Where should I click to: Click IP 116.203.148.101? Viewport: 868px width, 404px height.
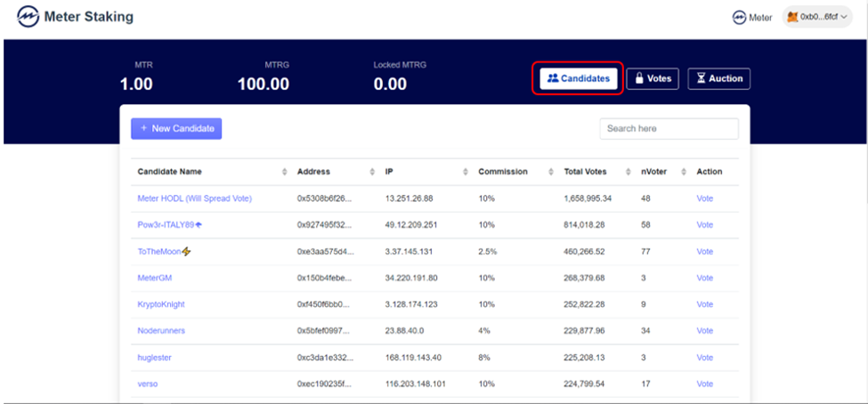(415, 384)
